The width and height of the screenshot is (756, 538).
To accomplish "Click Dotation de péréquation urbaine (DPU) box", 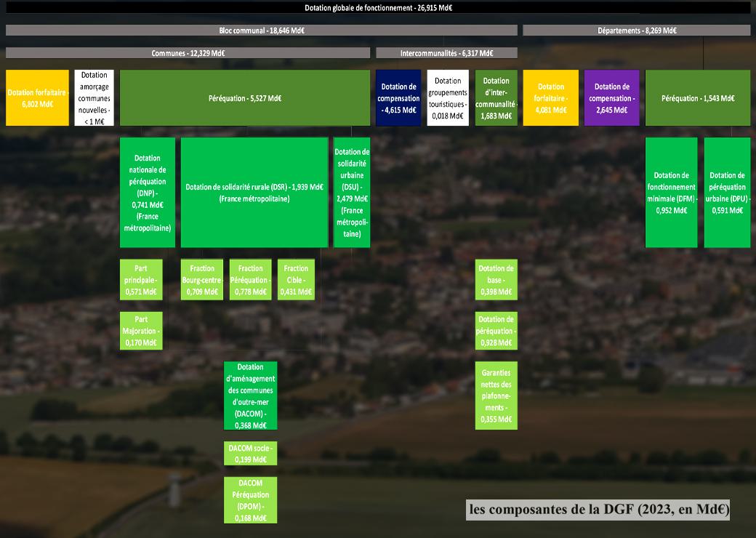I will click(x=727, y=193).
